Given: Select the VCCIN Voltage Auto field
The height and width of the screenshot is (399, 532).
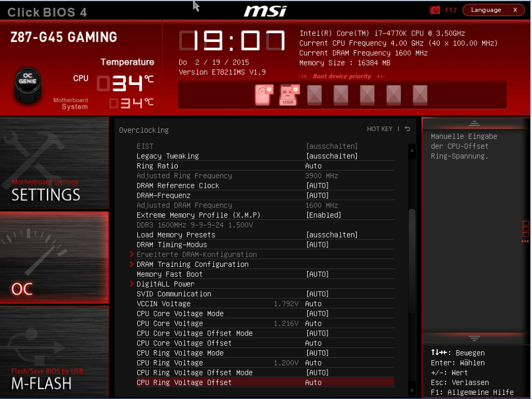Looking at the screenshot, I should pyautogui.click(x=313, y=304).
